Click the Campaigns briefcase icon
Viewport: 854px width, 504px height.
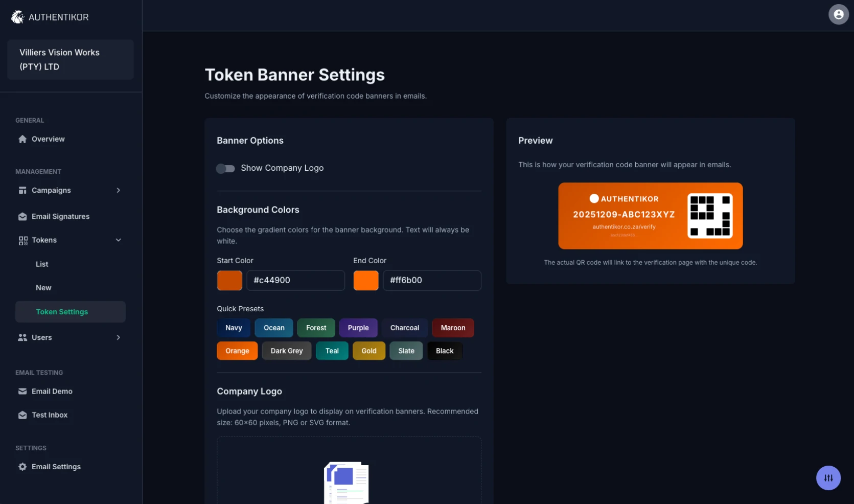[22, 190]
